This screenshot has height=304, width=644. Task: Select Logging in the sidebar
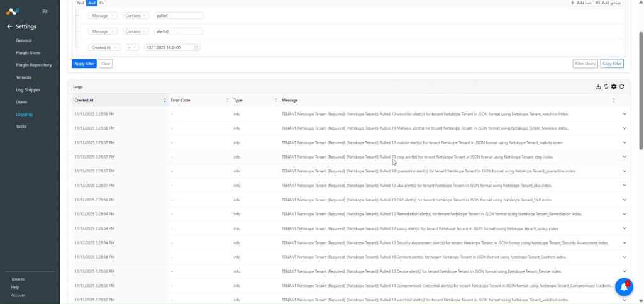click(x=24, y=114)
